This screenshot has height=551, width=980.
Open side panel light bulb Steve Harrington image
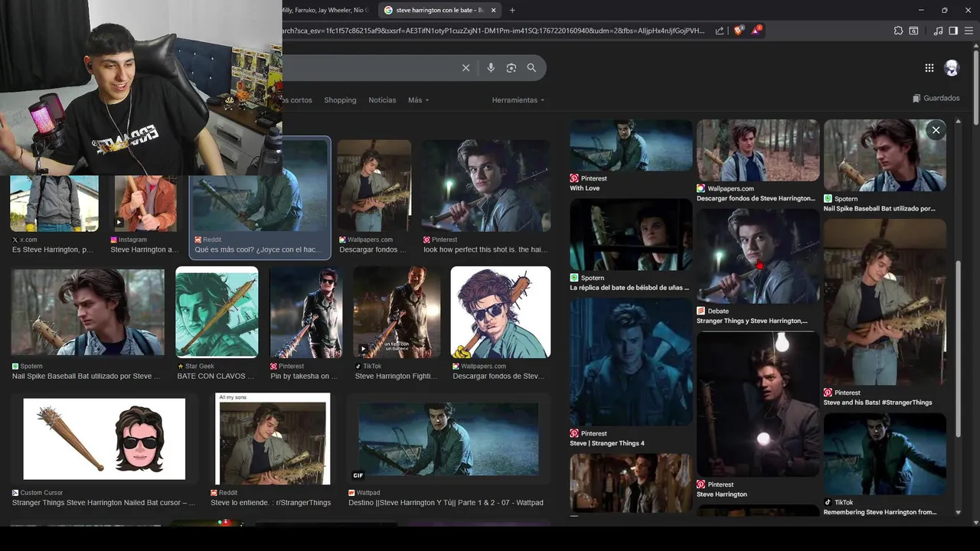click(x=758, y=404)
